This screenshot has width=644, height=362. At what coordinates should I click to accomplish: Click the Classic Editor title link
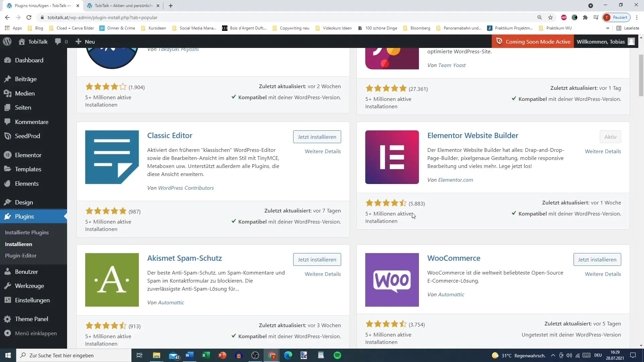[x=170, y=135]
